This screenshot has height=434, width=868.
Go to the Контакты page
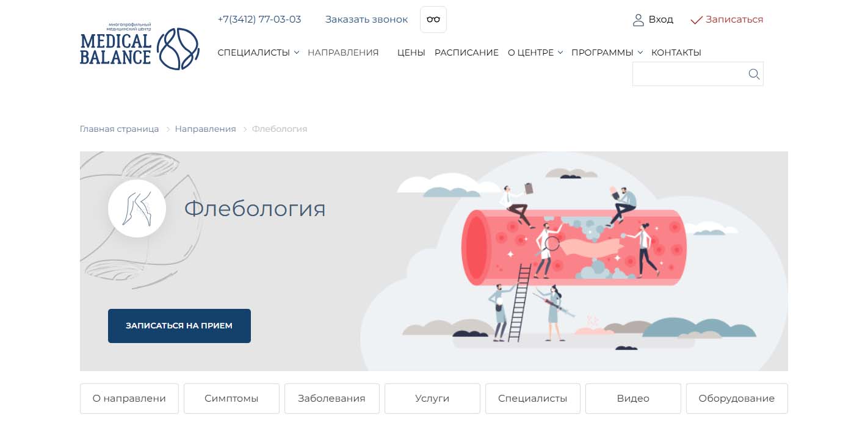point(676,52)
